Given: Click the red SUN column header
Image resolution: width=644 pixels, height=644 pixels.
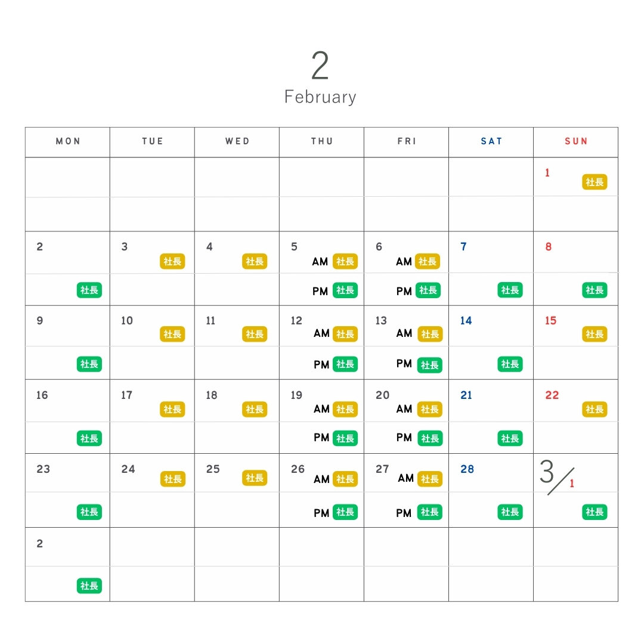Looking at the screenshot, I should click(576, 141).
